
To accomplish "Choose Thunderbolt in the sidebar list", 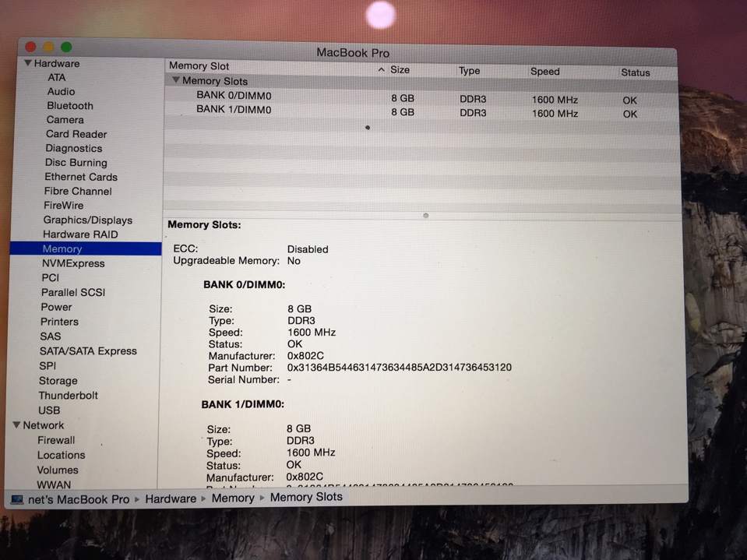I will pyautogui.click(x=69, y=396).
